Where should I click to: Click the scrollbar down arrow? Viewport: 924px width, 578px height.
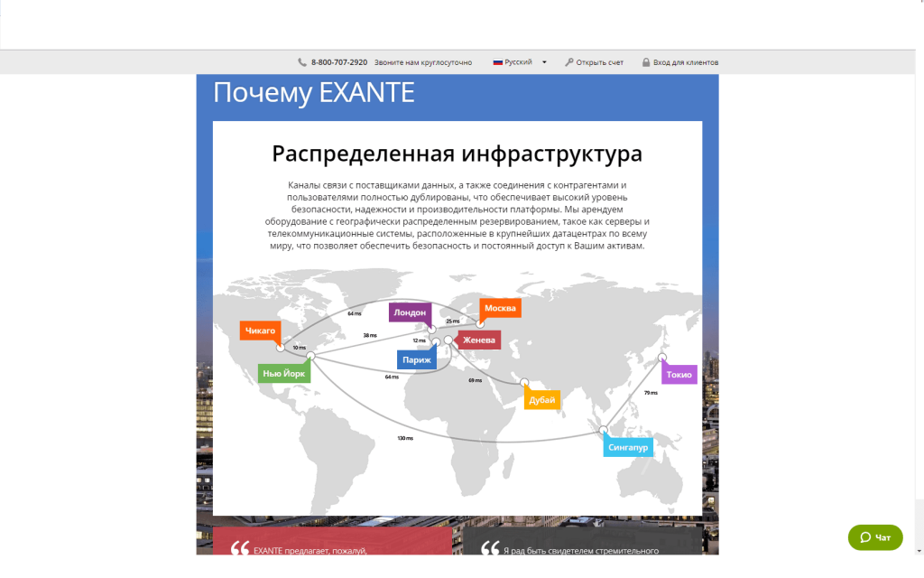(919, 551)
